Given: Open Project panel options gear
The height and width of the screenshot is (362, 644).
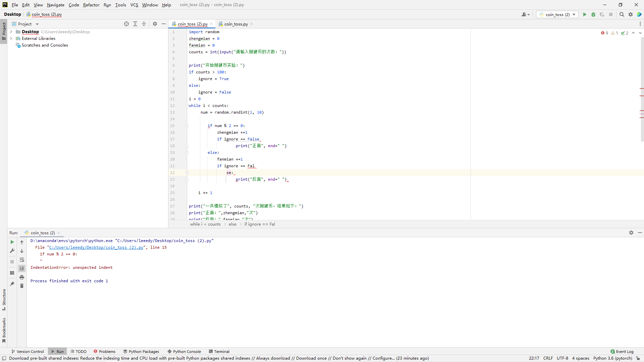Looking at the screenshot, I should pos(155,24).
